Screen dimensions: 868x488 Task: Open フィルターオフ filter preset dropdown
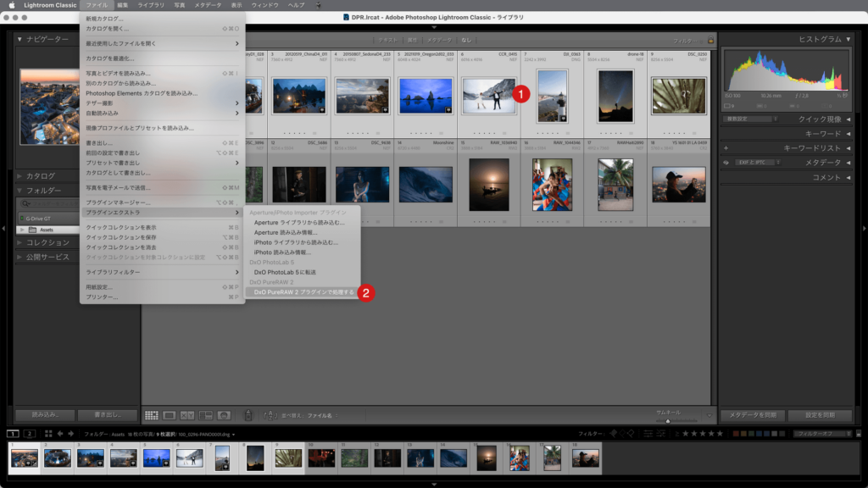[822, 434]
